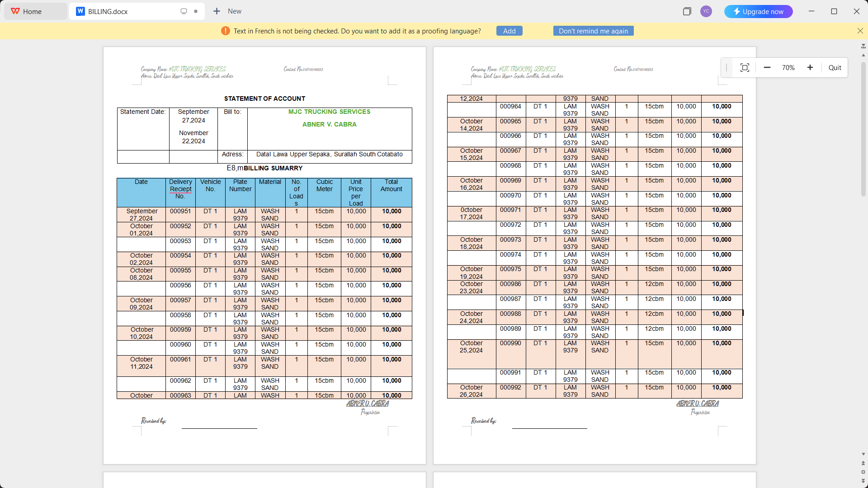
Task: Open a New tab with plus icon
Action: coord(217,11)
